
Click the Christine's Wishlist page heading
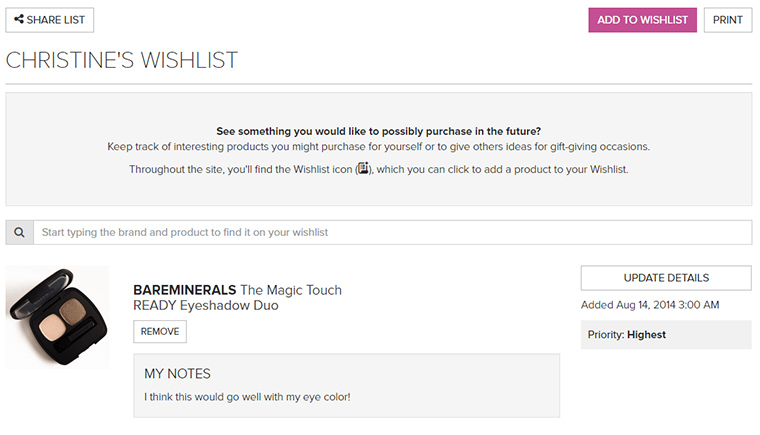pyautogui.click(x=122, y=60)
